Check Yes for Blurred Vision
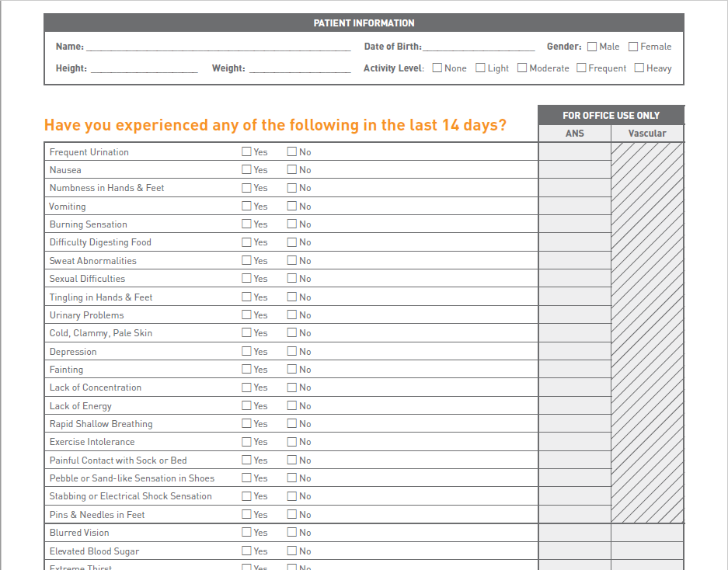The height and width of the screenshot is (570, 728). [246, 533]
